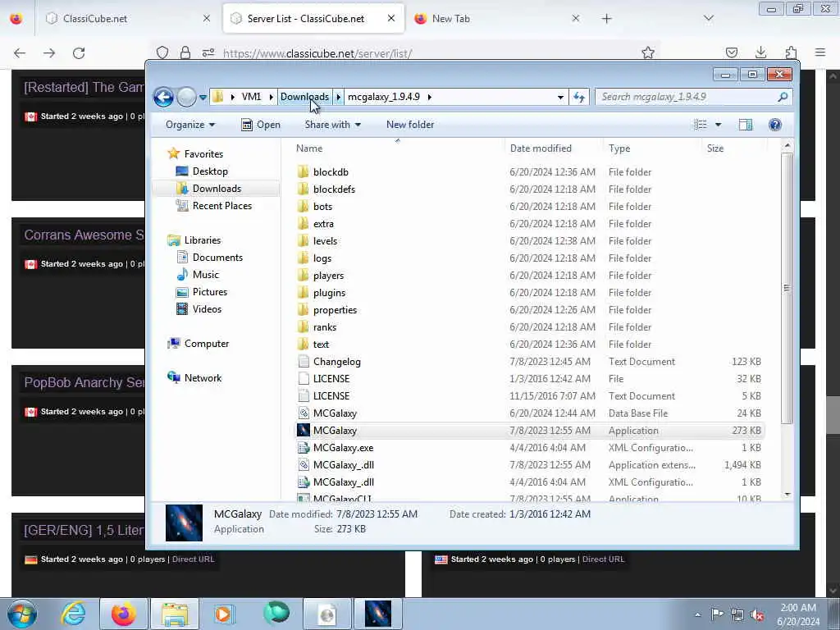Image resolution: width=840 pixels, height=630 pixels.
Task: Select the bots folder icon
Action: click(304, 206)
